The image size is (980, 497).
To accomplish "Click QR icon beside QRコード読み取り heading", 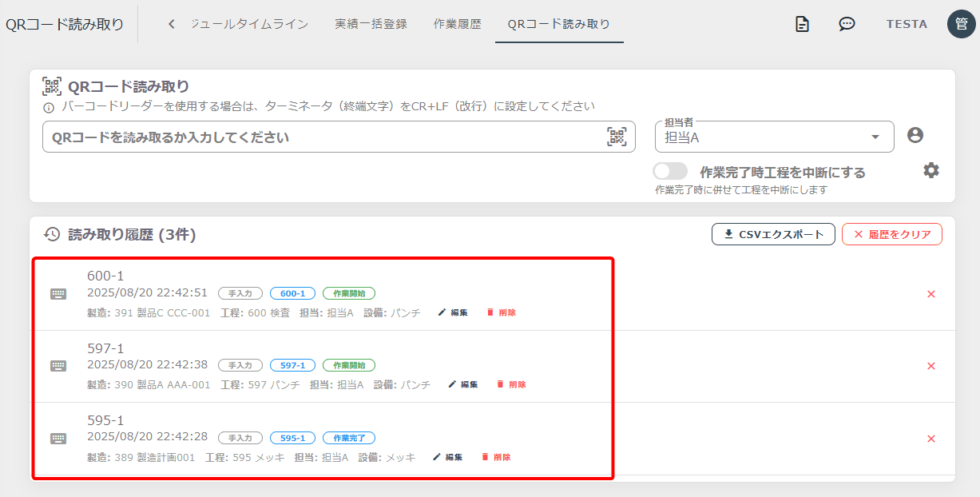I will [52, 86].
